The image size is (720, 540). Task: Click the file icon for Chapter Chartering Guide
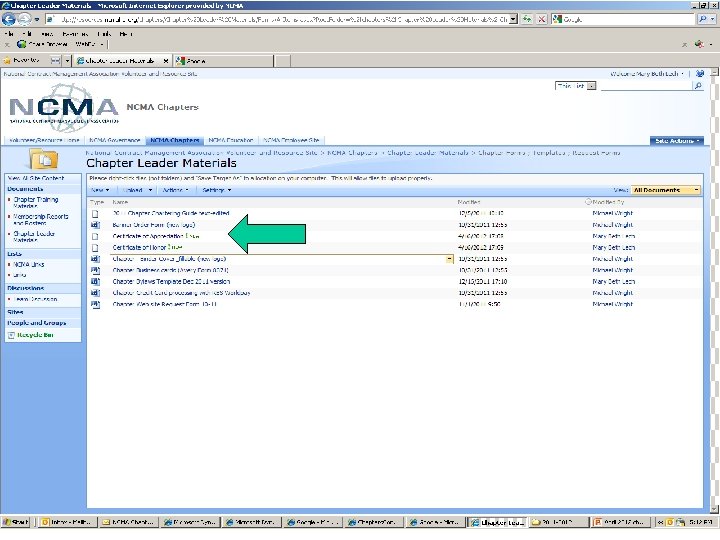[95, 214]
